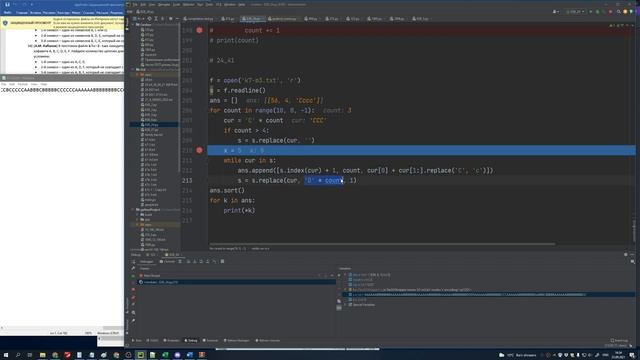This screenshot has height=360, width=640.
Task: Click Step Into in the debug toolbar
Action: click(195, 261)
